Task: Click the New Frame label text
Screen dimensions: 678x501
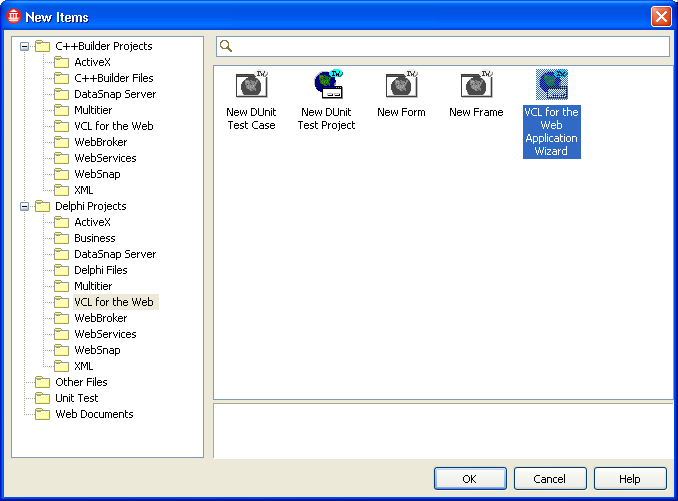Action: click(476, 112)
